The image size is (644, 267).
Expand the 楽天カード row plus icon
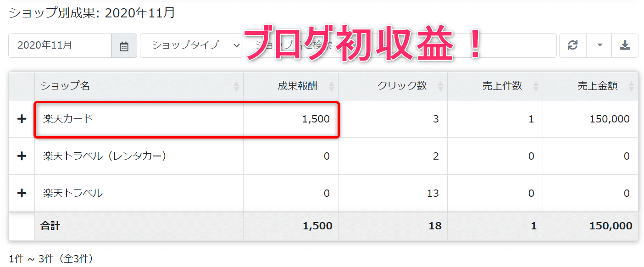[22, 119]
